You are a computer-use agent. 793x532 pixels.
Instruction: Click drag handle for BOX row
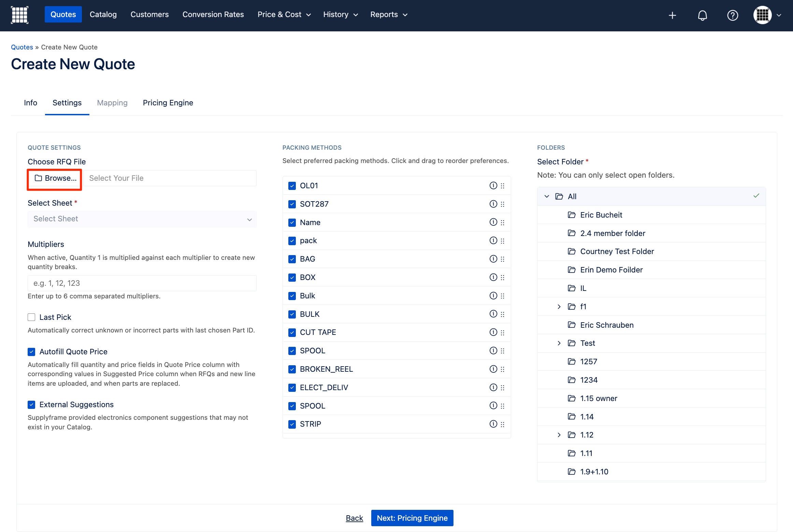pyautogui.click(x=502, y=278)
